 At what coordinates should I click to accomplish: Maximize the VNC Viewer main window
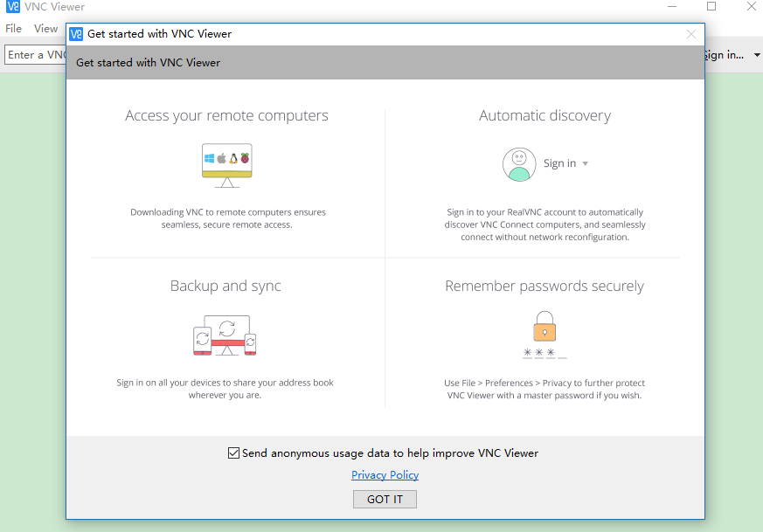(x=711, y=7)
